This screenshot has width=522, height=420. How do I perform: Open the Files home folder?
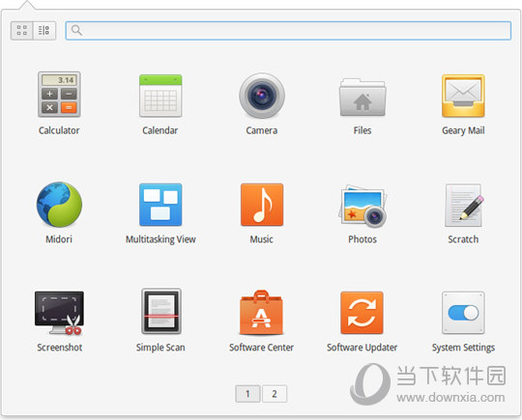coord(362,98)
